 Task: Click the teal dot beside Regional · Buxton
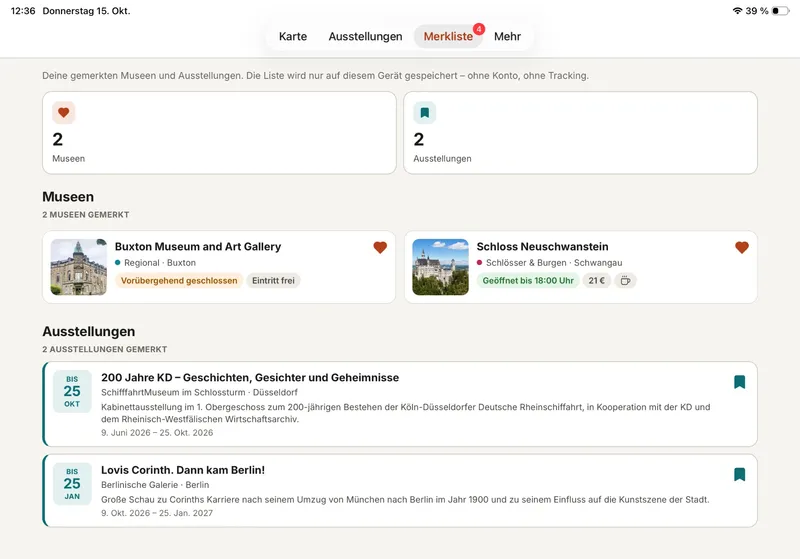pos(118,263)
